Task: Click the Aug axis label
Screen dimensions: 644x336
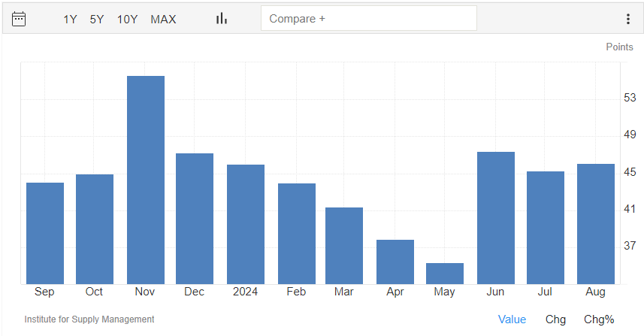Action: coord(596,292)
